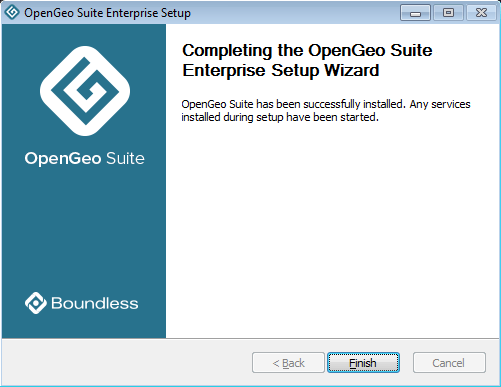
Task: Maximize the setup wizard window
Action: click(x=448, y=13)
